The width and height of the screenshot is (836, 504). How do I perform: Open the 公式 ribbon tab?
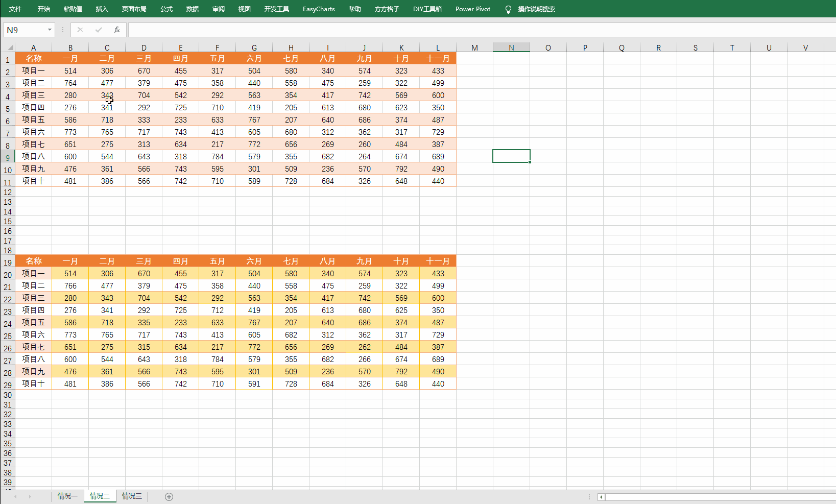[x=166, y=9]
